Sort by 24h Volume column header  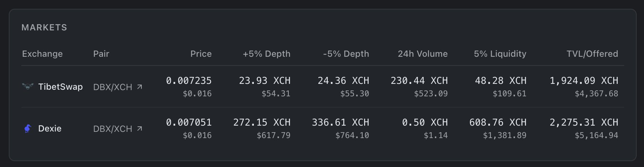click(x=422, y=54)
